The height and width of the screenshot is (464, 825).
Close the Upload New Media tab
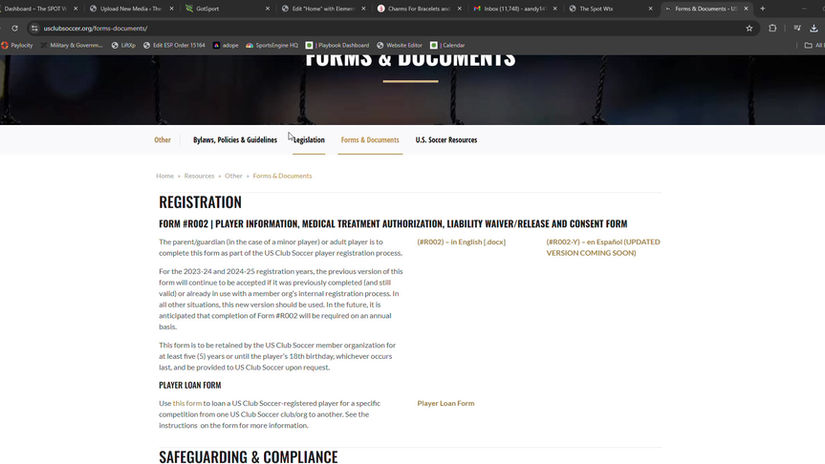[x=172, y=8]
